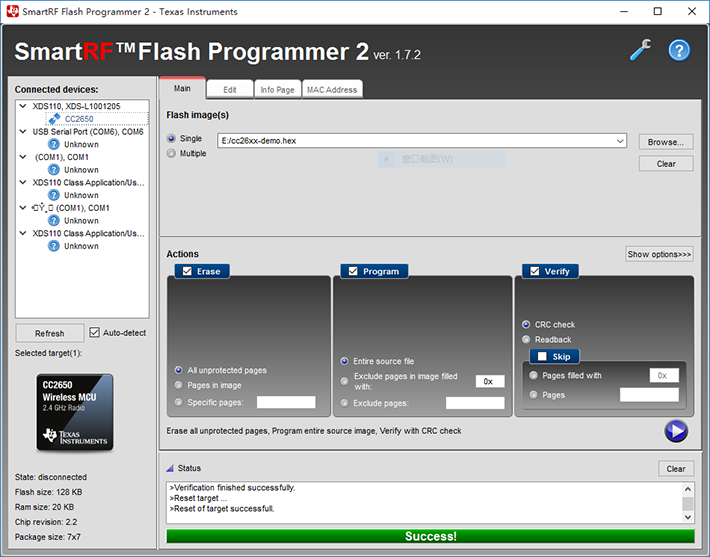Switch to the Main tab

(x=182, y=88)
